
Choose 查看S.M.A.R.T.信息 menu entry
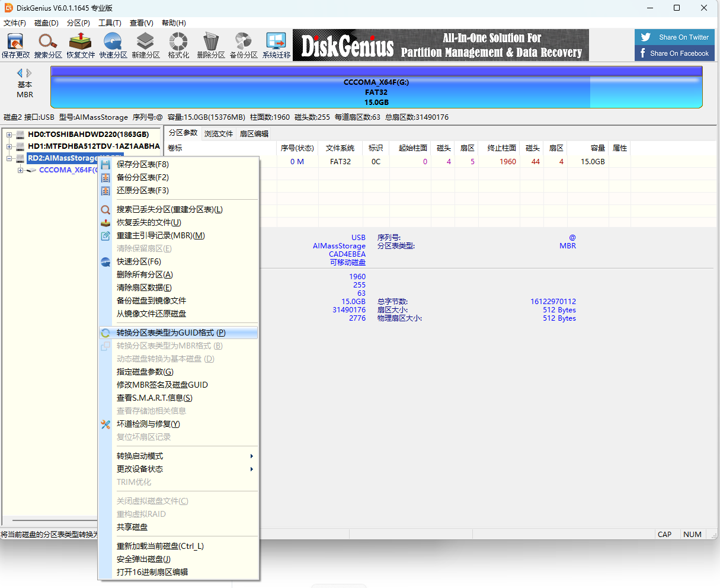pos(178,398)
